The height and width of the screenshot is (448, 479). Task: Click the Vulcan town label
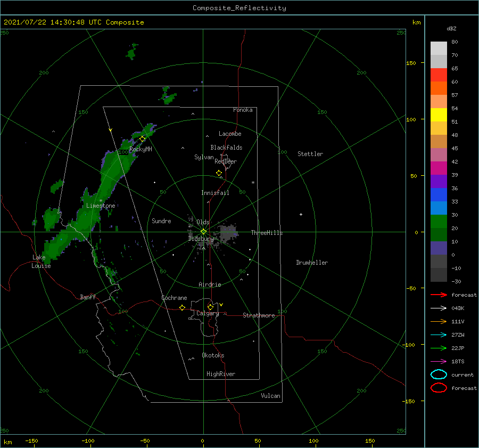[271, 396]
